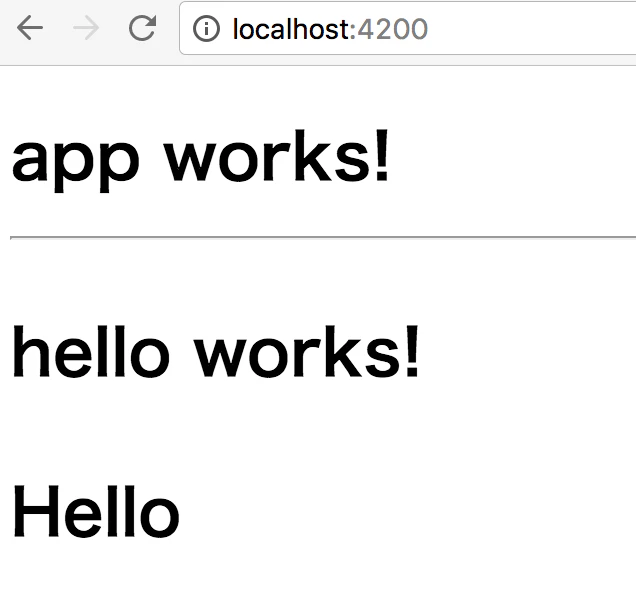636x598 pixels.
Task: Open the site information icon
Action: point(206,29)
